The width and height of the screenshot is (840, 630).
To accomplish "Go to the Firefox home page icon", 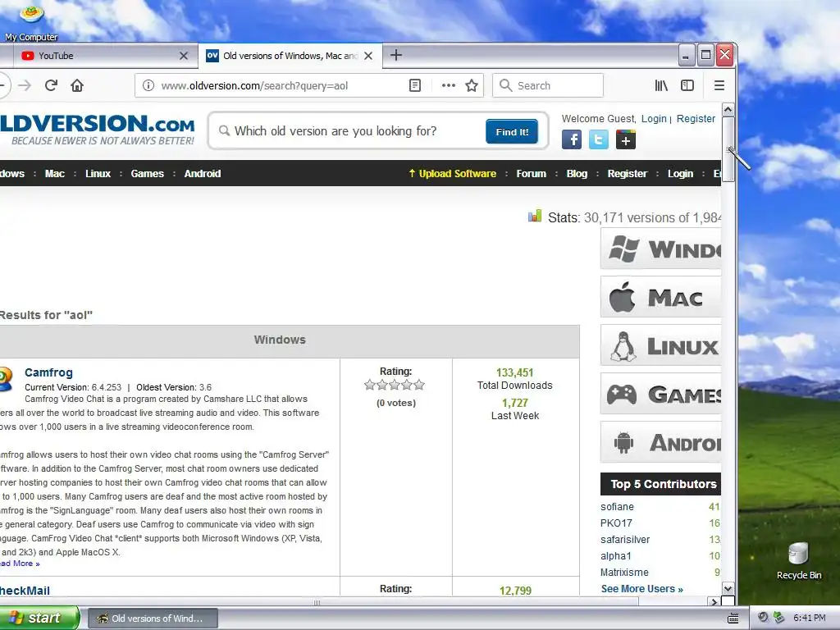I will (77, 85).
